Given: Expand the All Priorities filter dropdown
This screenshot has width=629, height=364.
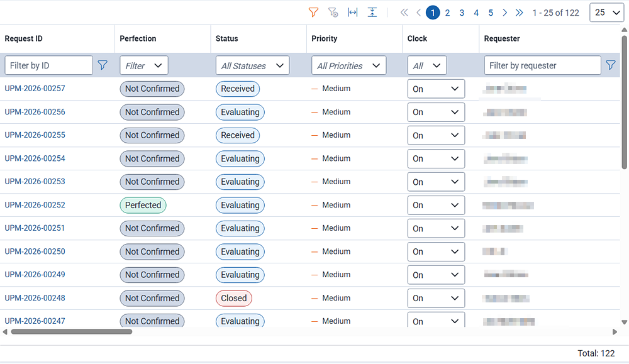Looking at the screenshot, I should tap(348, 65).
